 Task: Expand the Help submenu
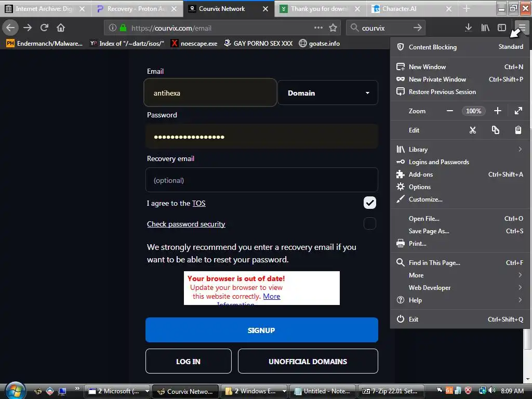tap(460, 300)
